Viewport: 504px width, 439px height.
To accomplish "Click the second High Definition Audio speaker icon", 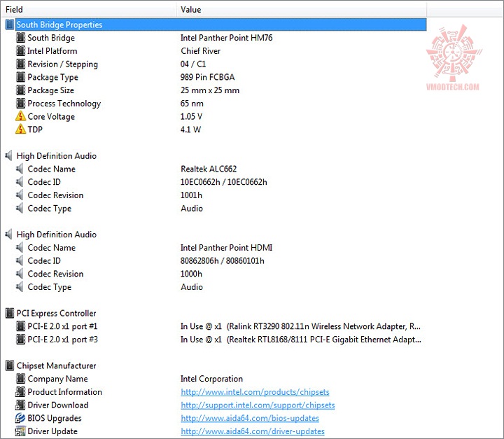I will pyautogui.click(x=8, y=235).
